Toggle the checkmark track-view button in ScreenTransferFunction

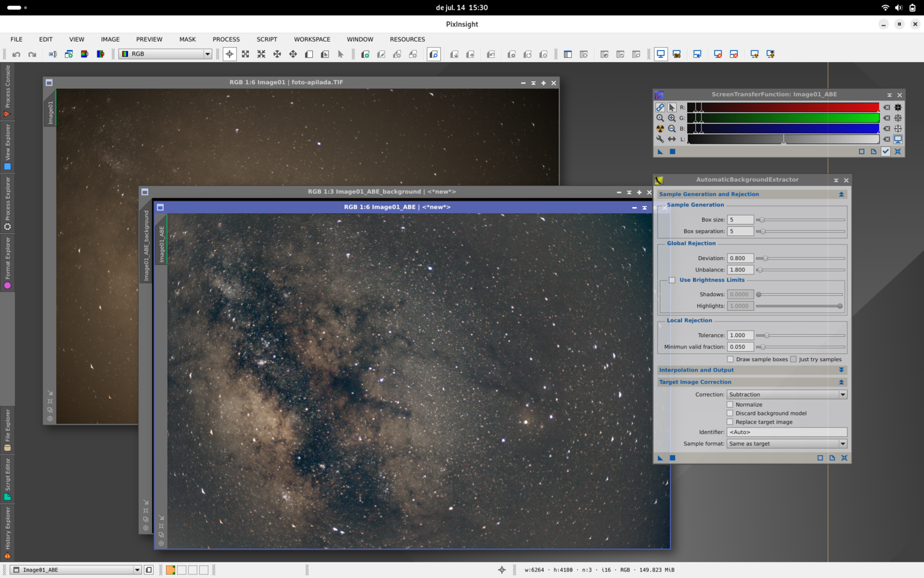pos(885,152)
